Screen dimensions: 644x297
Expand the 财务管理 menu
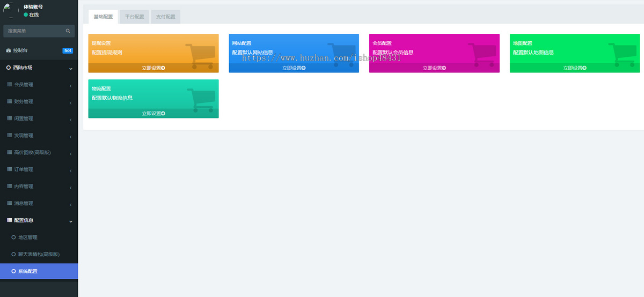point(39,101)
